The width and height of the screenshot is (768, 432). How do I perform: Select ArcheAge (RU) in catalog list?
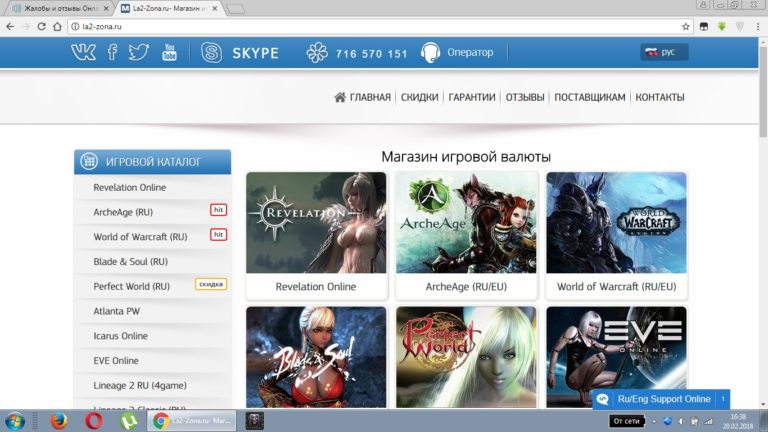click(123, 212)
